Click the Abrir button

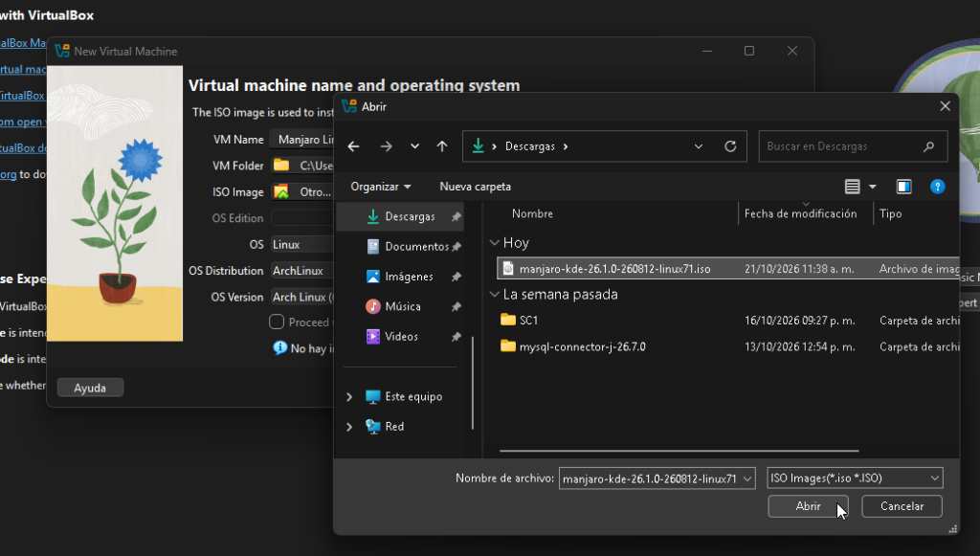[808, 506]
